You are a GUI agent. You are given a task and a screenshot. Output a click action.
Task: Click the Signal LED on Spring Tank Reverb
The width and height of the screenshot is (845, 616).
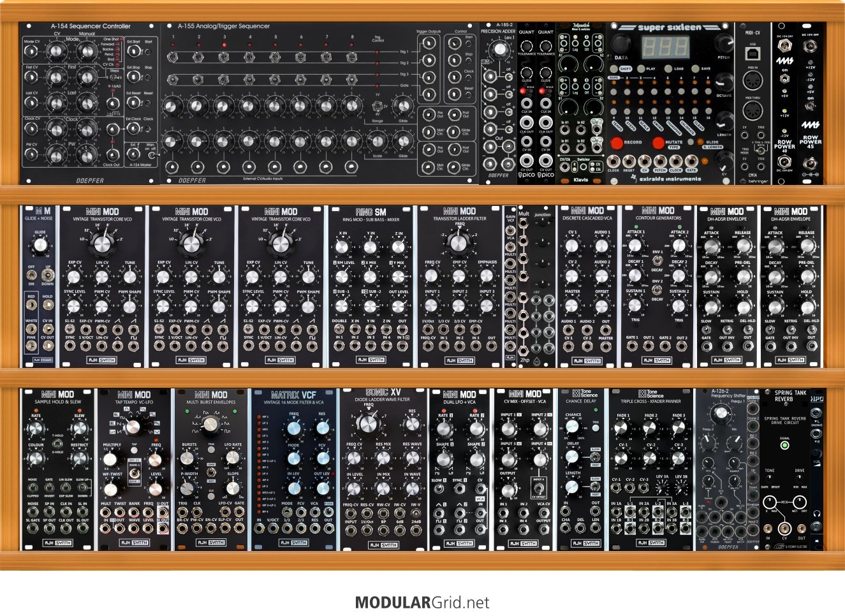784,446
